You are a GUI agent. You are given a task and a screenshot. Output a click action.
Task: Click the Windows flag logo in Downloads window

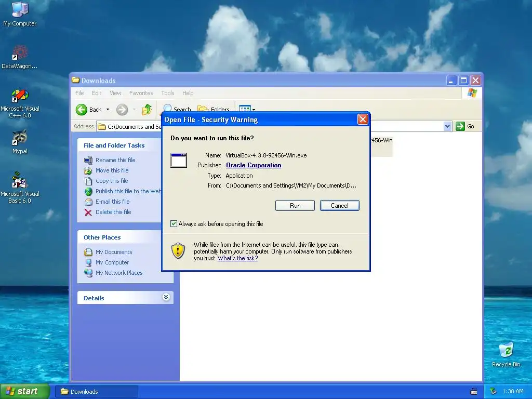pyautogui.click(x=472, y=93)
